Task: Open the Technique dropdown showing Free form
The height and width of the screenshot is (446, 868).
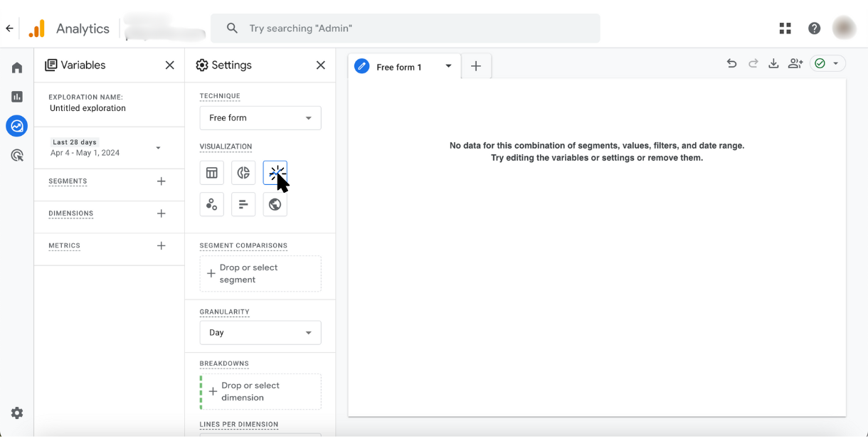Action: [x=260, y=118]
